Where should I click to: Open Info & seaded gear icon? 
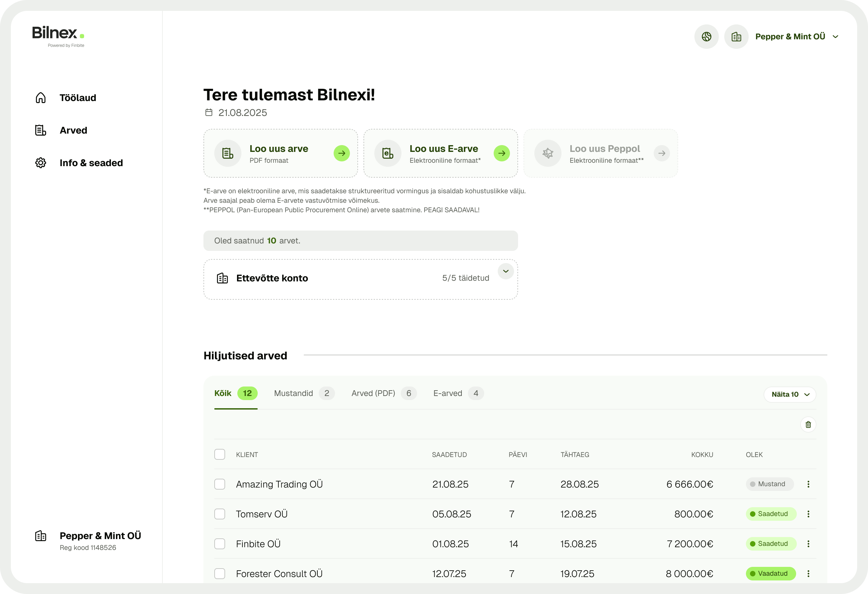point(41,163)
